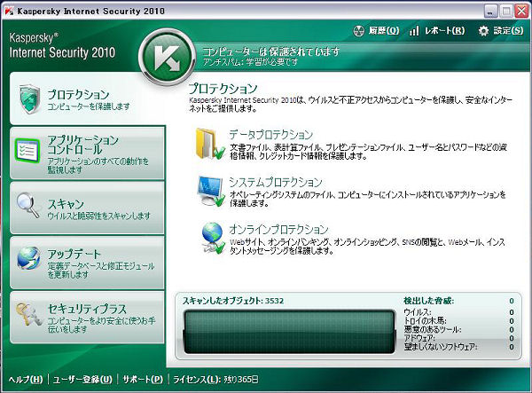Click the status message コンピューターは保護されています

270,51
